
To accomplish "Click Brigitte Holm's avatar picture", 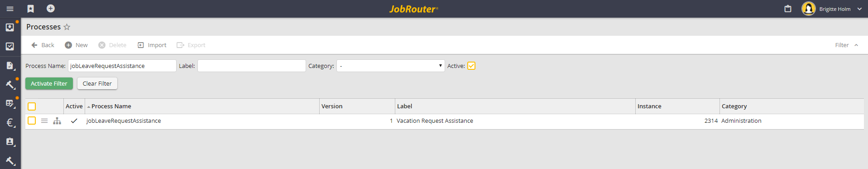I will pos(809,9).
